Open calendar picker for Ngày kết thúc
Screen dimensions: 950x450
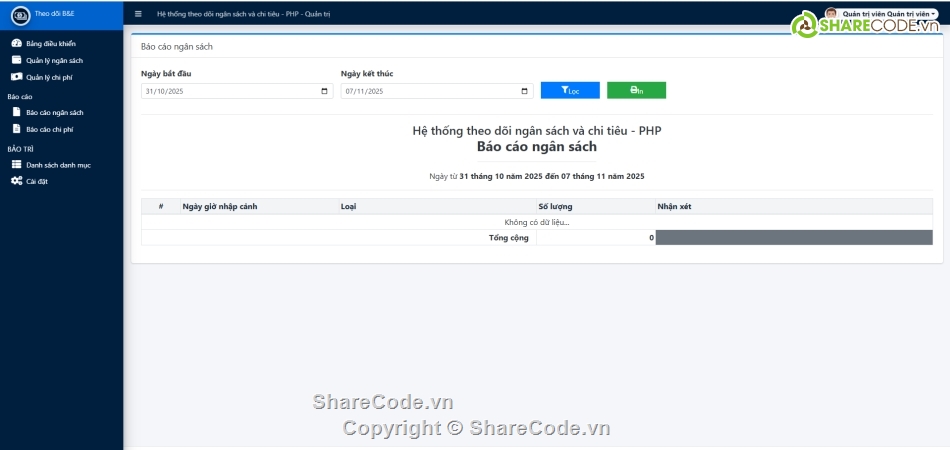tap(525, 91)
